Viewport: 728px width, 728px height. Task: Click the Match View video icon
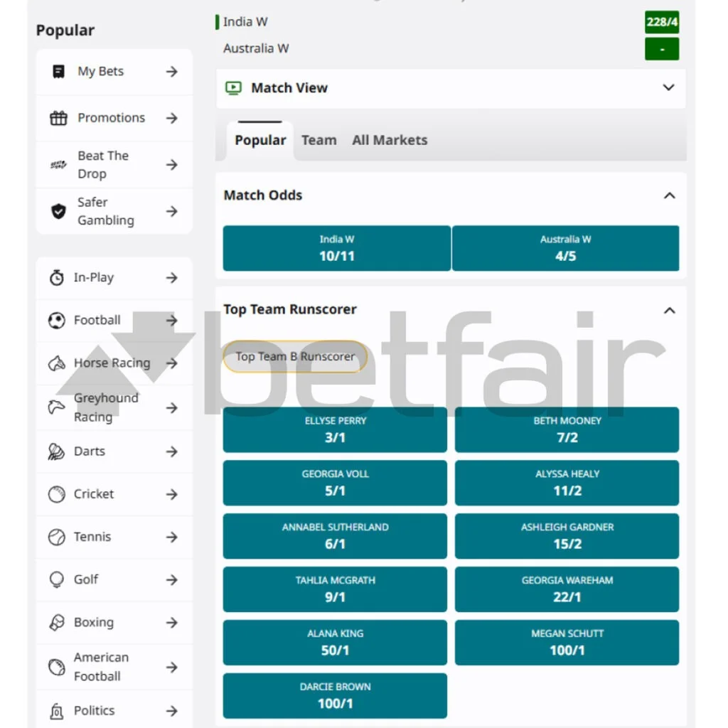pos(233,88)
